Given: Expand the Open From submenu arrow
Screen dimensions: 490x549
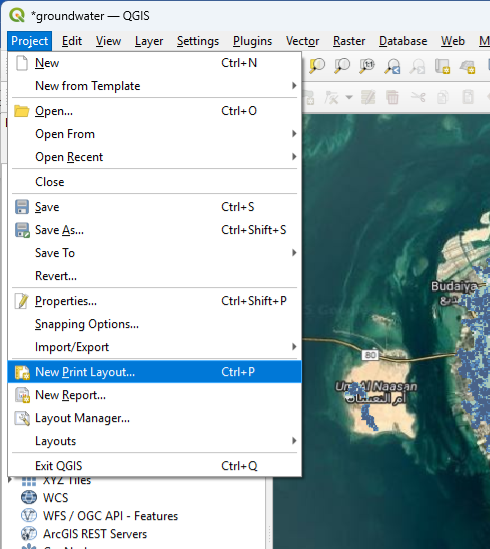Looking at the screenshot, I should 294,134.
